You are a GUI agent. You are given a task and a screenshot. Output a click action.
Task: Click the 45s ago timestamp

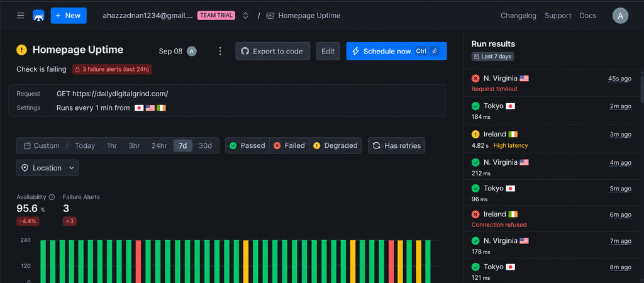619,79
